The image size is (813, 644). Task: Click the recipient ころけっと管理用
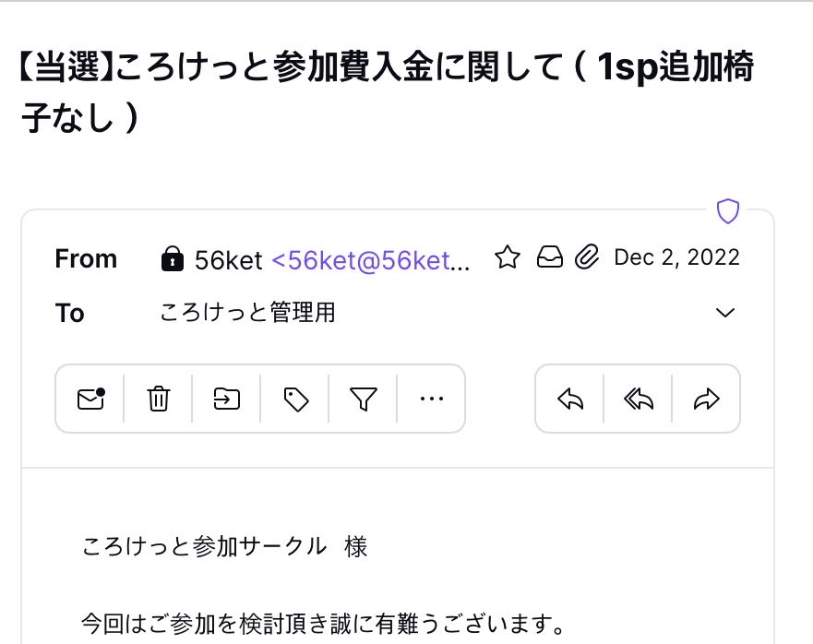coord(247,313)
